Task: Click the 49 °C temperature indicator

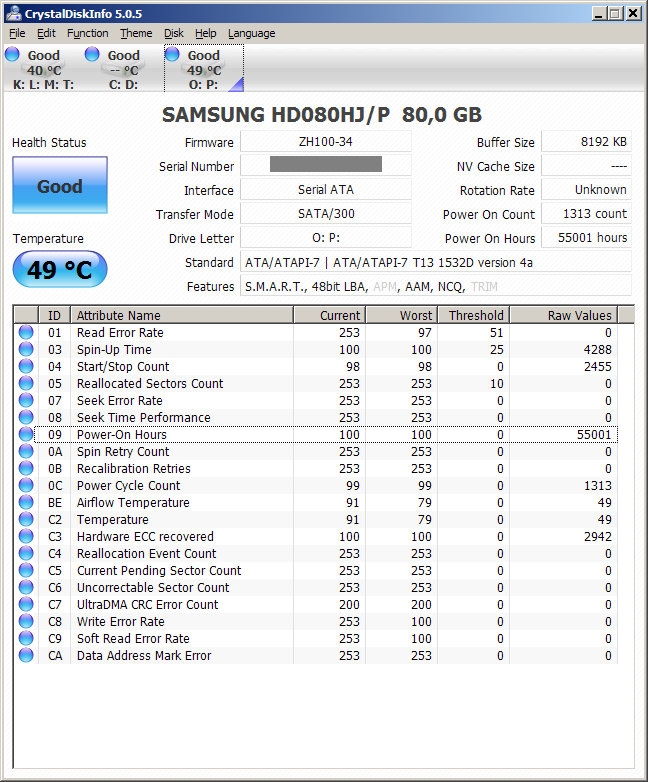Action: tap(60, 269)
